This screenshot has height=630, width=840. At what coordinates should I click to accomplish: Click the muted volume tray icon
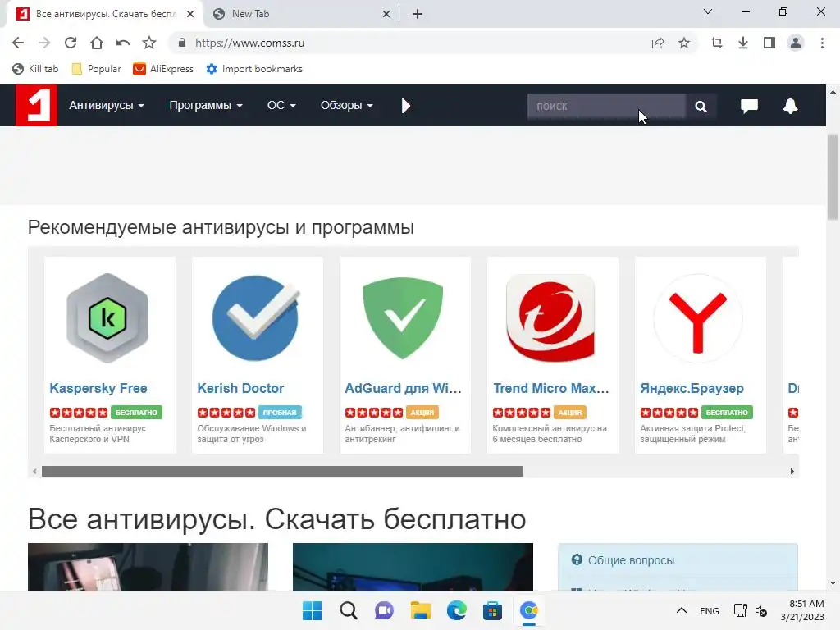760,610
